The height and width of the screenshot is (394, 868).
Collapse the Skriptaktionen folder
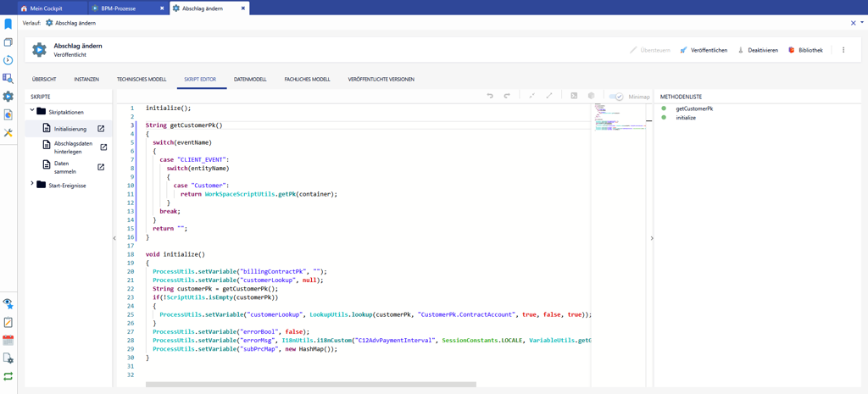[33, 111]
